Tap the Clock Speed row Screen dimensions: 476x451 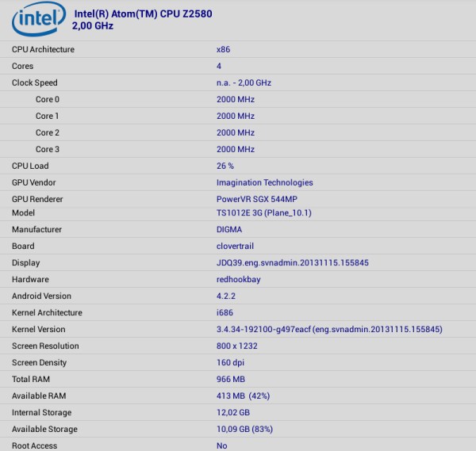click(x=238, y=82)
